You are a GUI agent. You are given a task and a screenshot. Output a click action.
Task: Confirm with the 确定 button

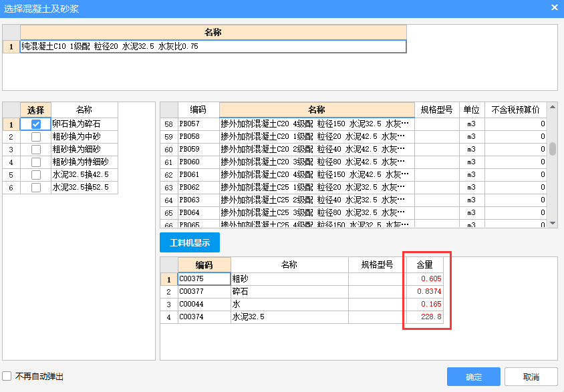(x=473, y=377)
